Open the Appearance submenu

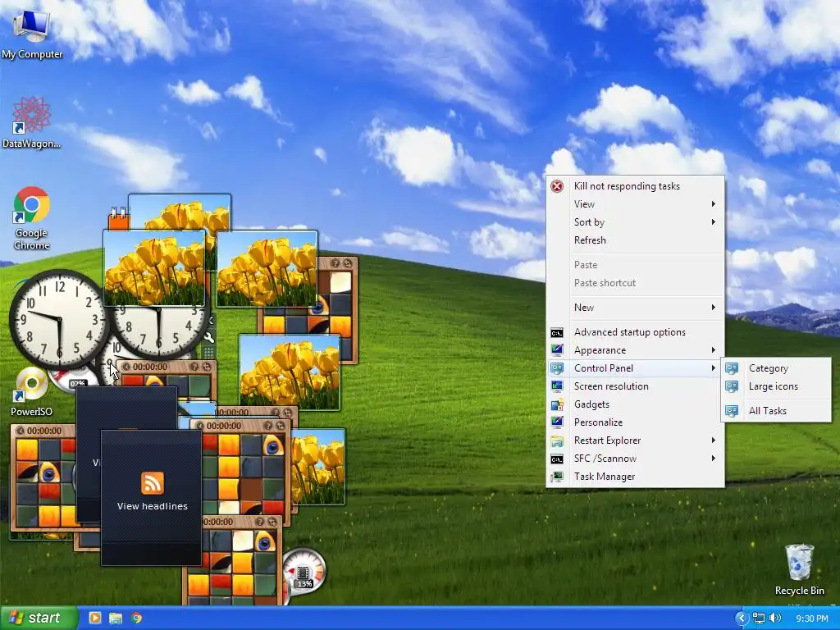pyautogui.click(x=636, y=350)
